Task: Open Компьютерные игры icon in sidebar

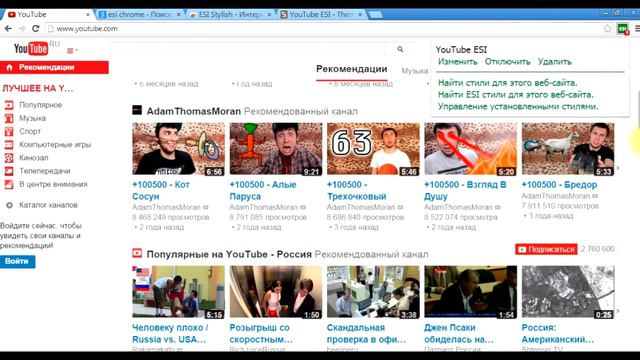Action: pos(9,144)
